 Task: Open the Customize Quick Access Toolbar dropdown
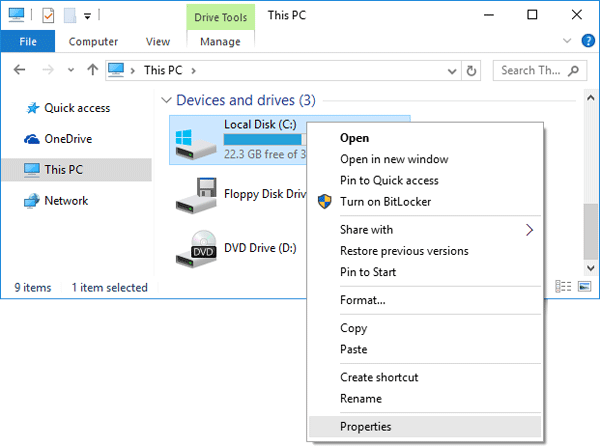point(88,16)
